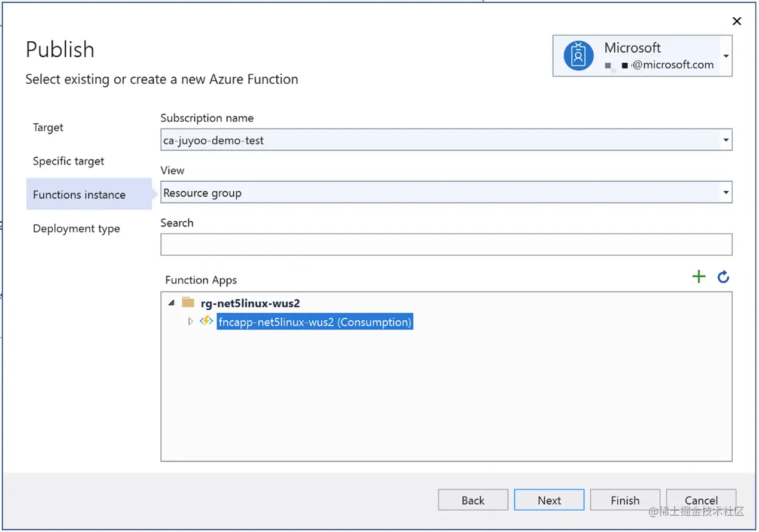Click the refresh Function Apps icon
The image size is (759, 532).
pyautogui.click(x=723, y=277)
